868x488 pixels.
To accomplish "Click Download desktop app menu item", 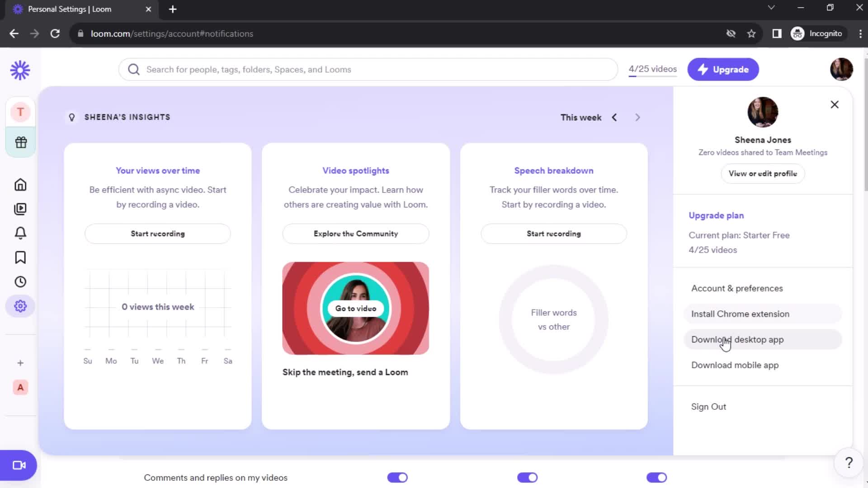I will [737, 339].
